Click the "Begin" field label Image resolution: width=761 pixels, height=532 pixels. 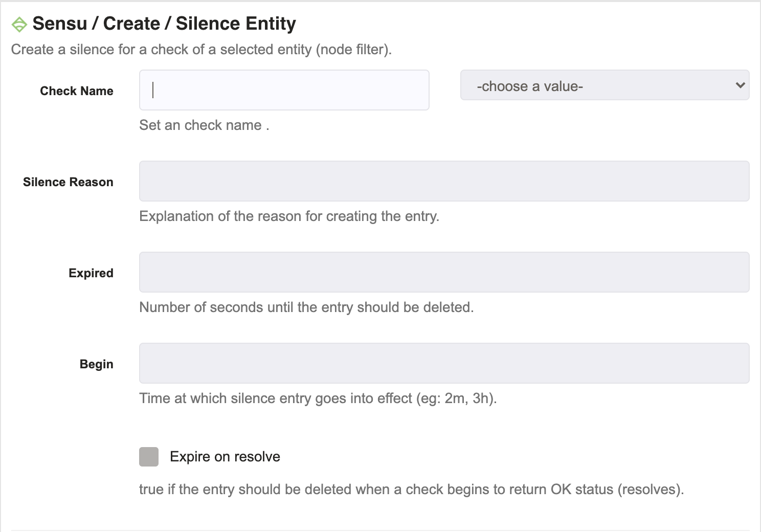pyautogui.click(x=97, y=364)
